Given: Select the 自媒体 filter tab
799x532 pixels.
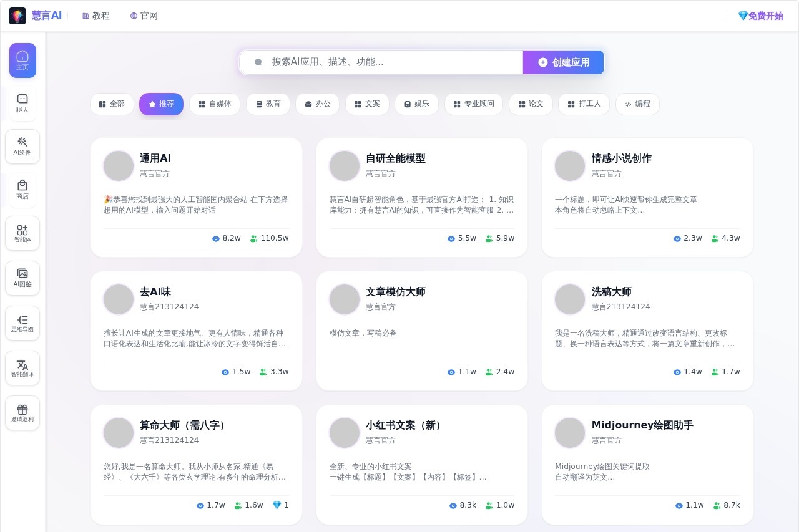Looking at the screenshot, I should (x=215, y=104).
